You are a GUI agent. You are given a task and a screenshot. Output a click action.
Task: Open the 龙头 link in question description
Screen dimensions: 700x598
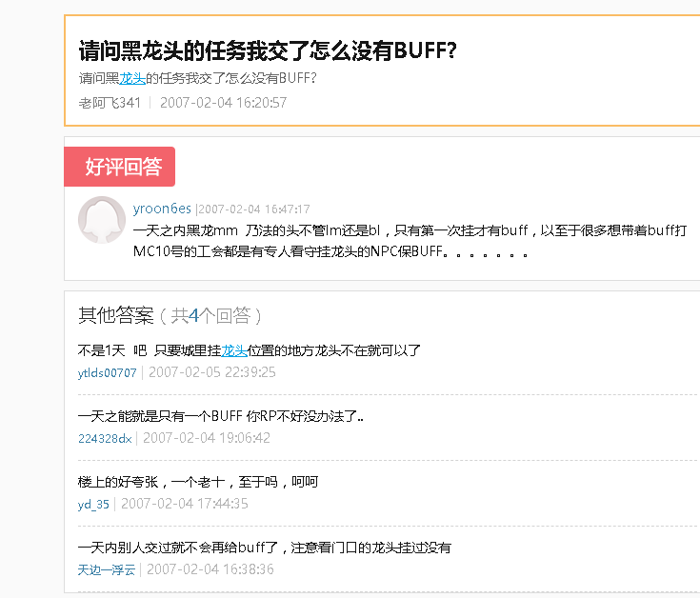(132, 78)
